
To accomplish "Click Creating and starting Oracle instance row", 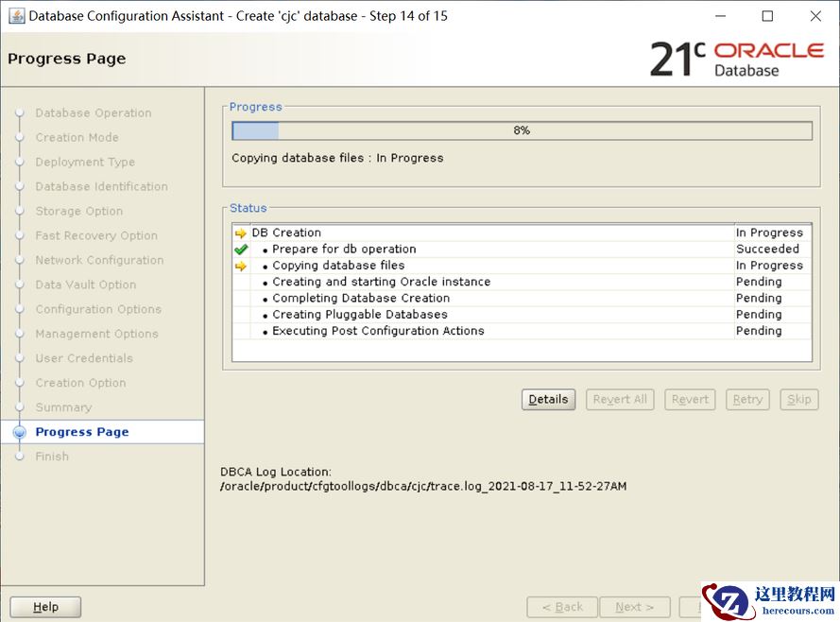I will pyautogui.click(x=522, y=282).
